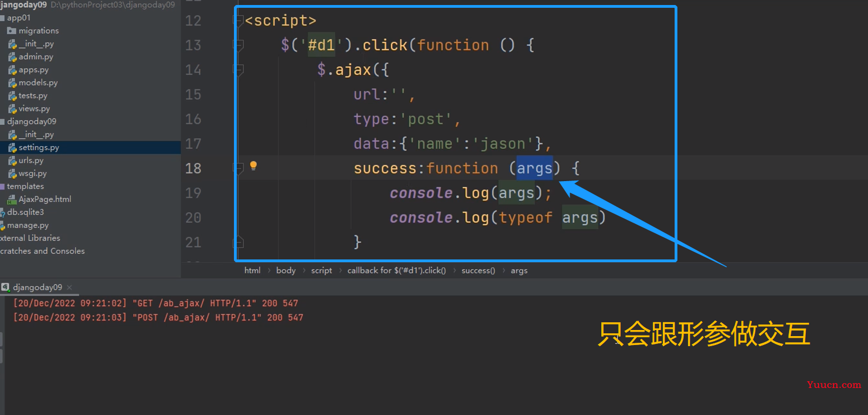Click the Python file icon beside admin.py
This screenshot has width=868, height=415.
click(12, 57)
